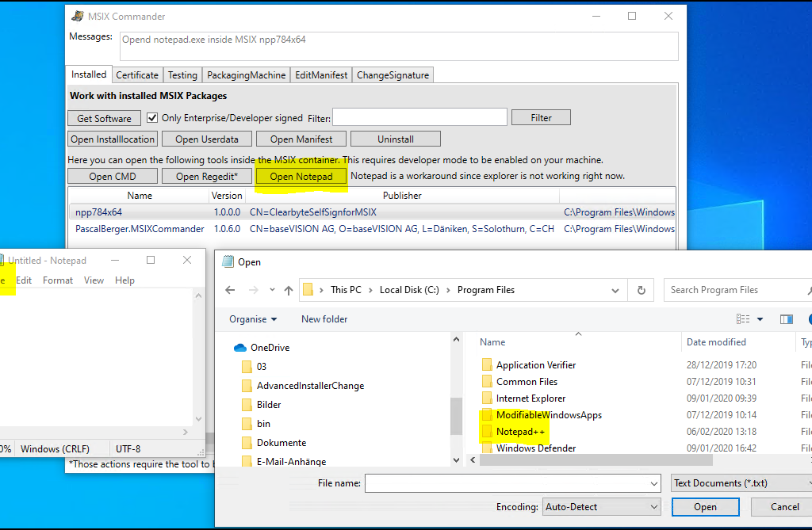Click the Filter button
The image size is (812, 530).
pyautogui.click(x=541, y=117)
